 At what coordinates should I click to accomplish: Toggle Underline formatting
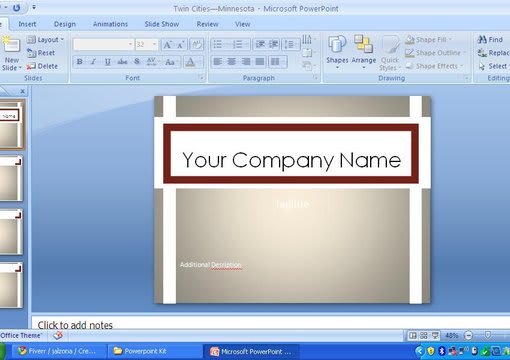[x=108, y=62]
